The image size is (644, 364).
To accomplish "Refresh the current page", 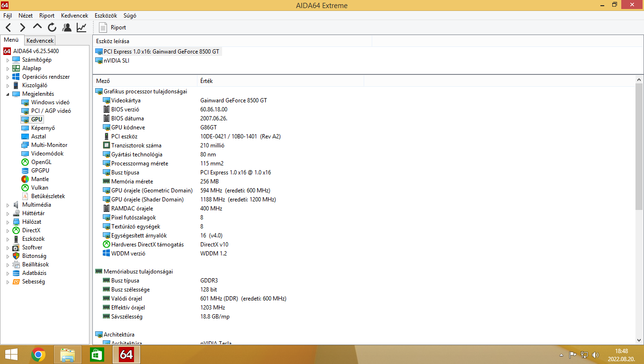I will click(52, 27).
